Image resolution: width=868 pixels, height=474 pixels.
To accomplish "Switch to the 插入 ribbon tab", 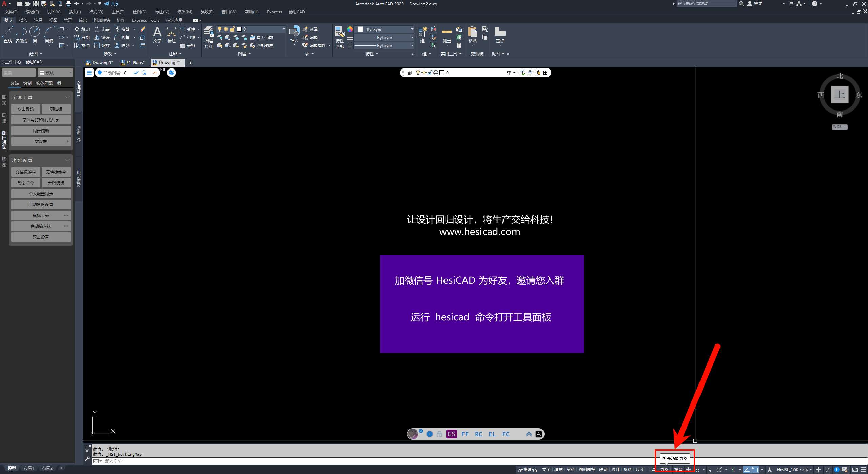I will point(23,20).
